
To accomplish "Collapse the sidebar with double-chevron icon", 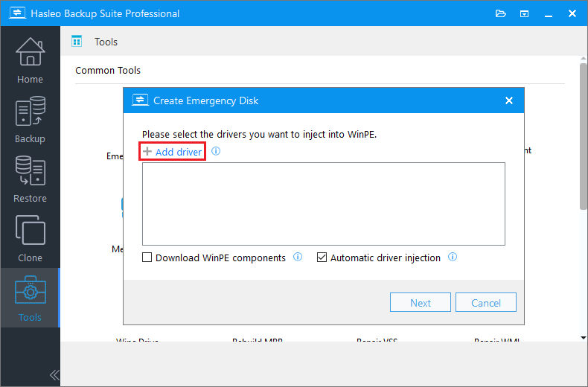I will click(x=54, y=374).
